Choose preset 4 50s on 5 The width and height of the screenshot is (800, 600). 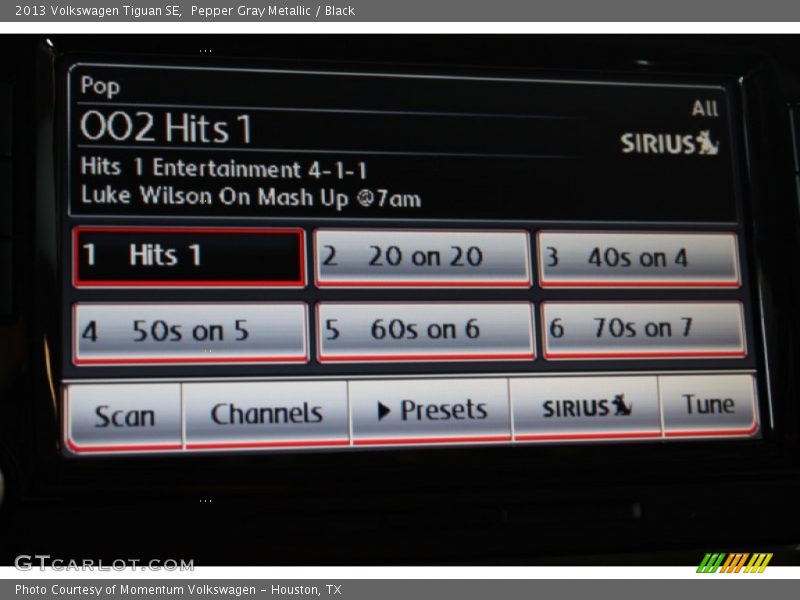(191, 333)
